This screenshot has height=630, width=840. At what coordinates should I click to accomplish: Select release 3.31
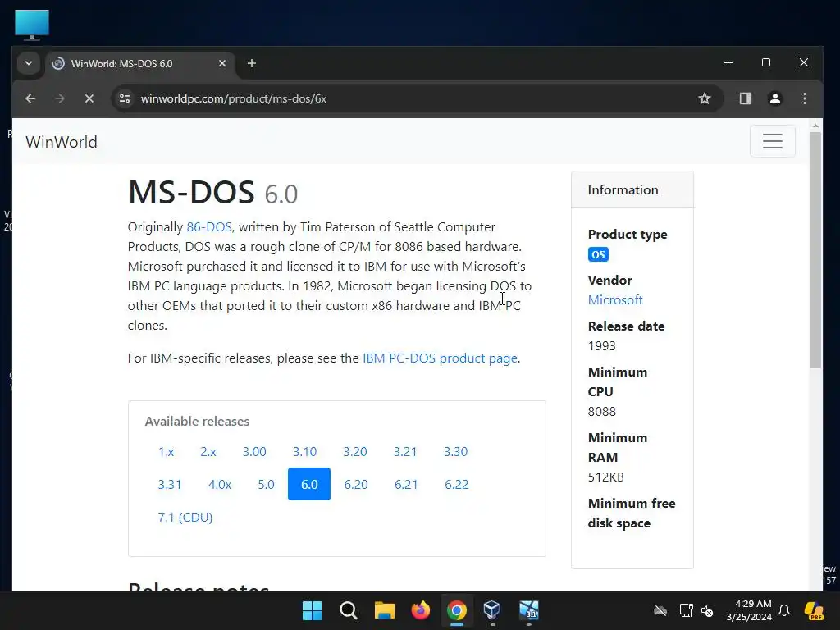[170, 484]
